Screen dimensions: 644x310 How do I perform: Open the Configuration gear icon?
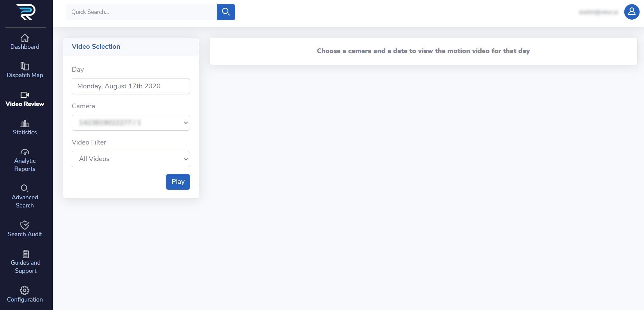tap(25, 290)
